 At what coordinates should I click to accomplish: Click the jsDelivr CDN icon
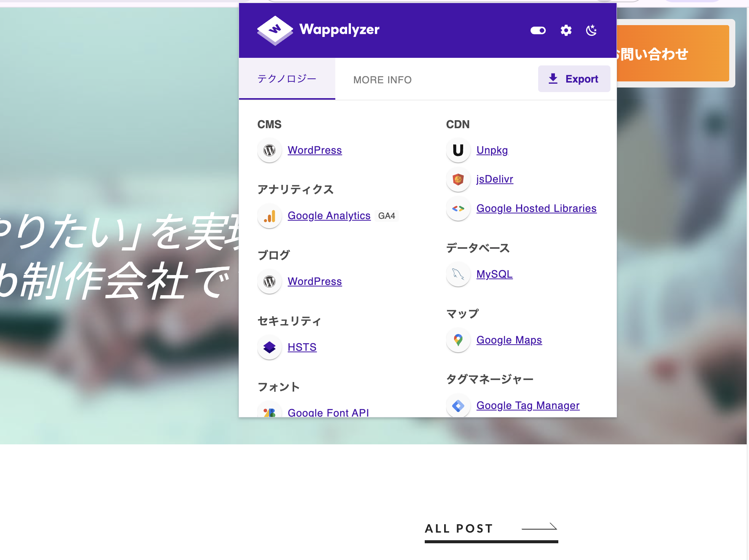(458, 180)
